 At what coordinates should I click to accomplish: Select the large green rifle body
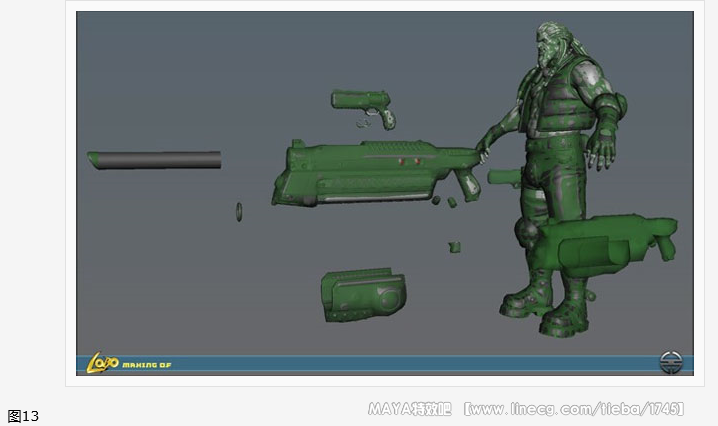click(370, 170)
